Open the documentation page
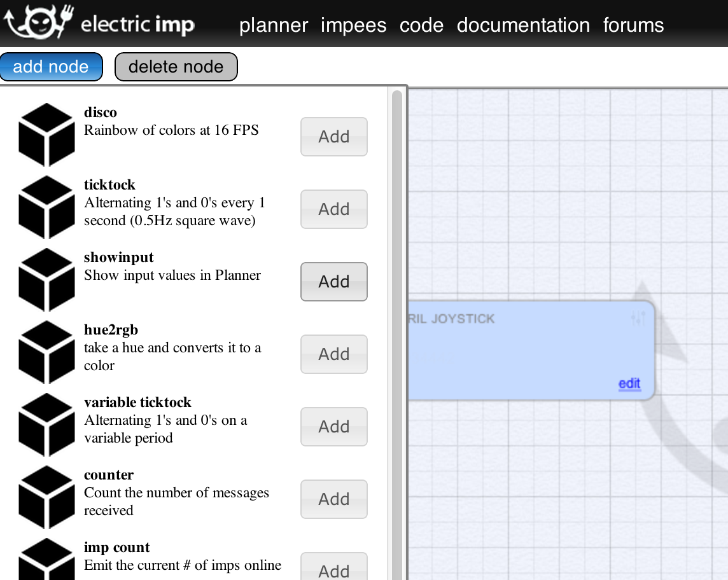728x580 pixels. [523, 25]
